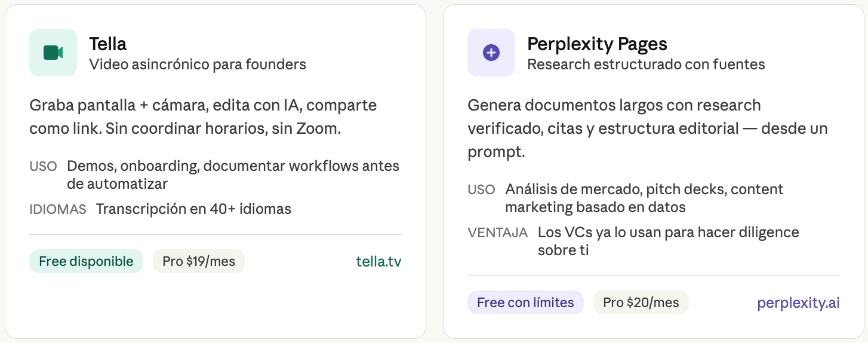Click the 'Tella' card title
868x343 pixels.
108,44
